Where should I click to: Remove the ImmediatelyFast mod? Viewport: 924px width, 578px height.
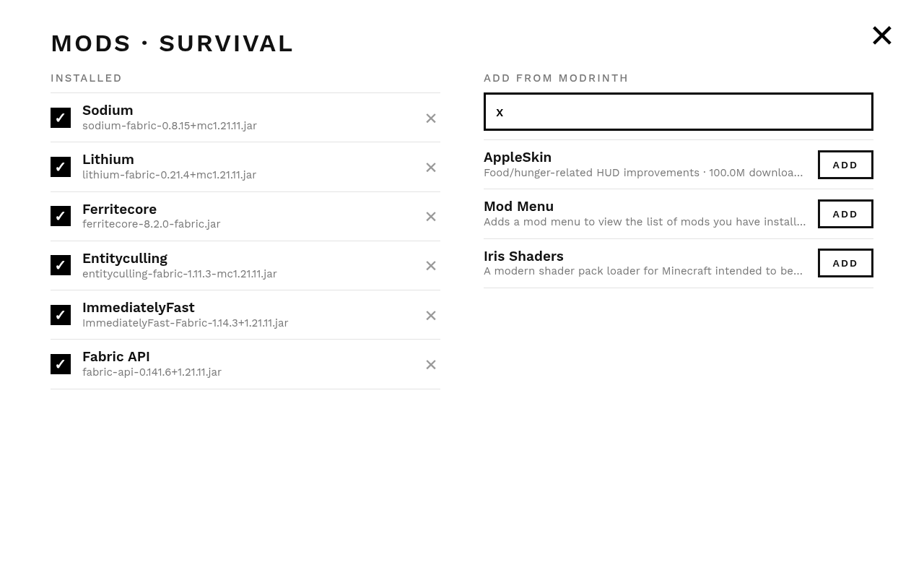(x=431, y=316)
